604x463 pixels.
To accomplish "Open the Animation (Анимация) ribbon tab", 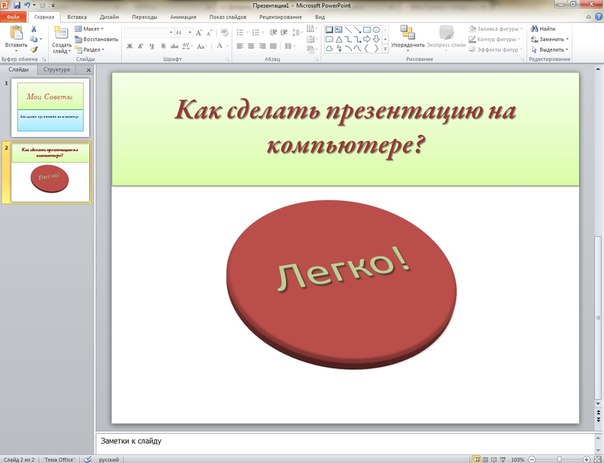I will [182, 17].
